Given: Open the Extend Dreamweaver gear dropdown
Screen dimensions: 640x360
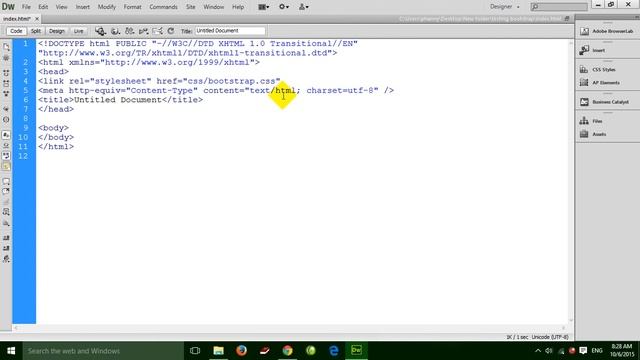Looking at the screenshot, I should 284,7.
